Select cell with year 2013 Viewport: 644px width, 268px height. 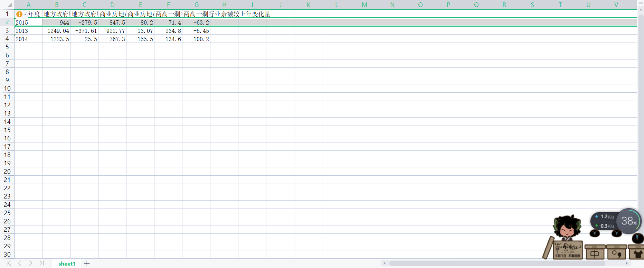[28, 31]
